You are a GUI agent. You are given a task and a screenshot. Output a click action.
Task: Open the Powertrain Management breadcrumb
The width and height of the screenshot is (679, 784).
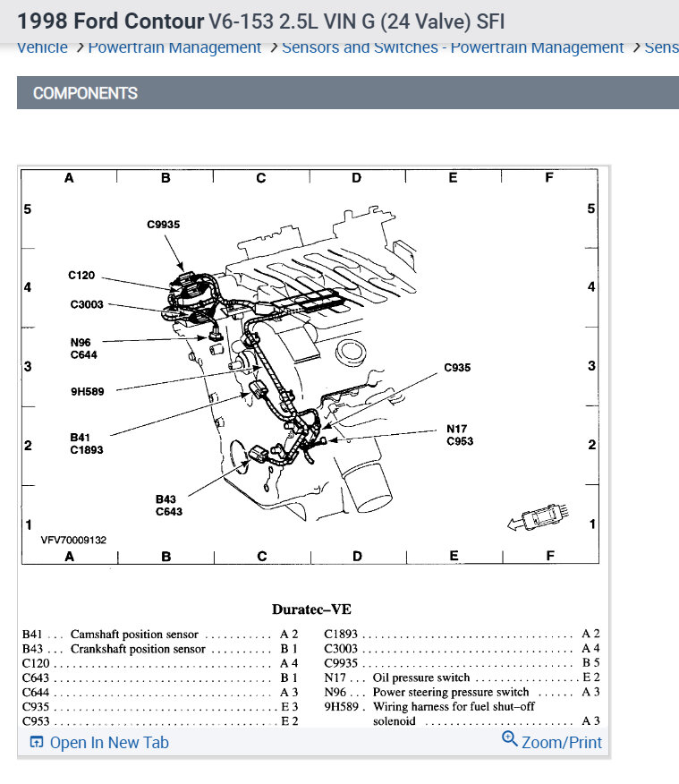(174, 47)
